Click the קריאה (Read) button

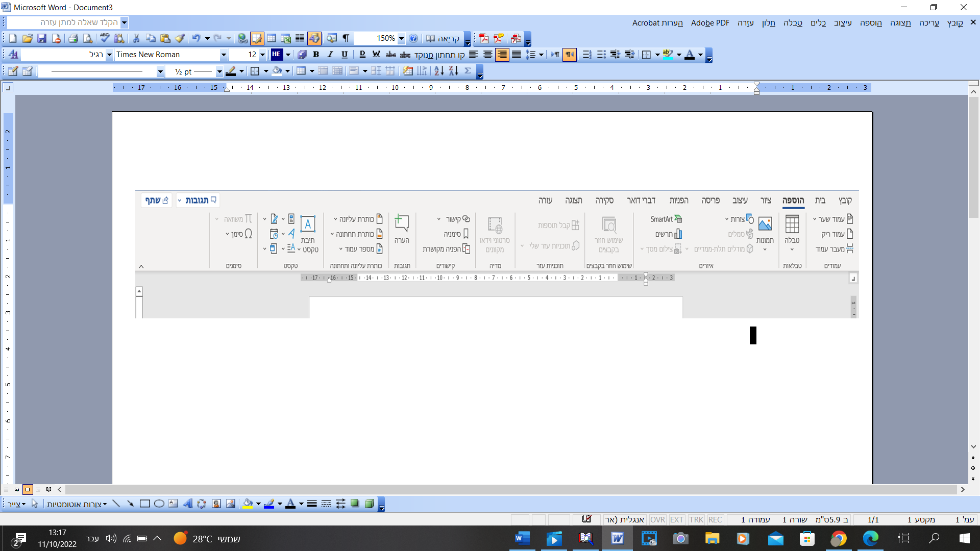[x=443, y=38]
